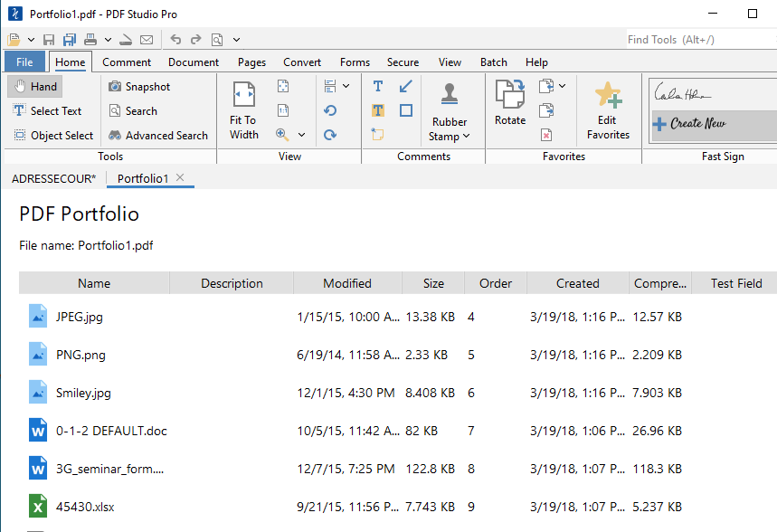Click the zoom magnifier plus icon

pyautogui.click(x=282, y=135)
